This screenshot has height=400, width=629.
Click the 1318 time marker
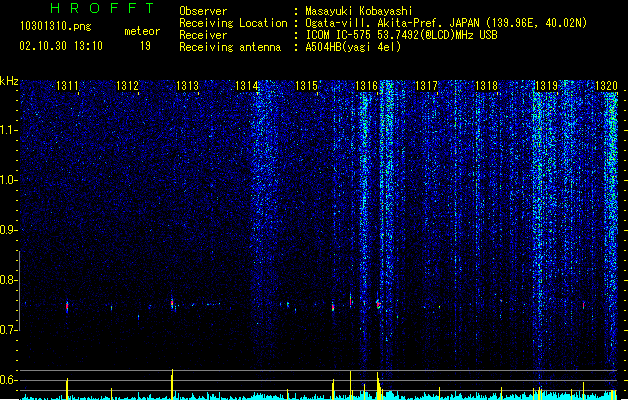486,86
